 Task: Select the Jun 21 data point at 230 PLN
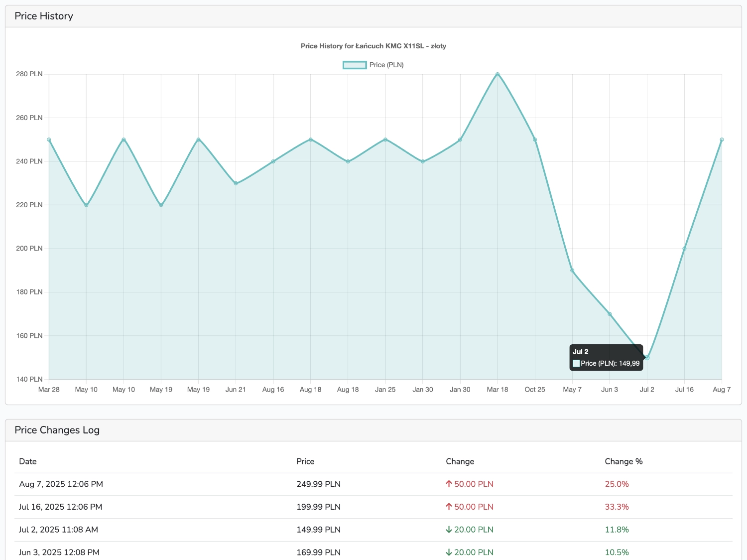[x=236, y=183]
